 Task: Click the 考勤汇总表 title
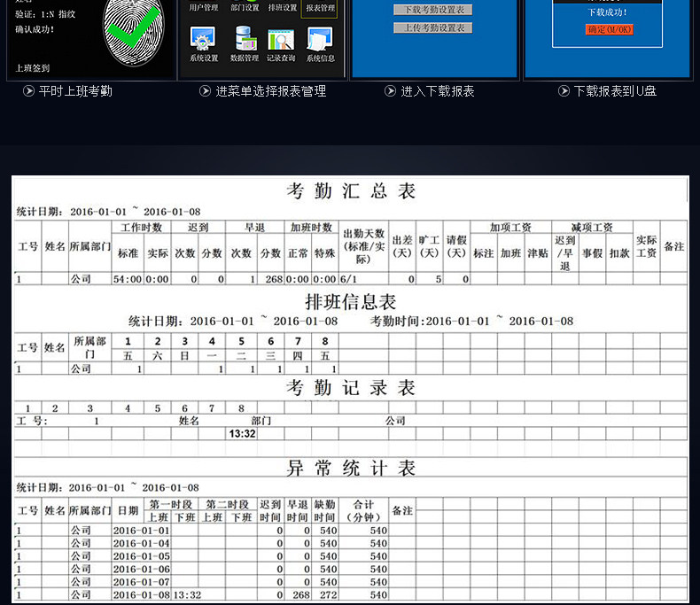point(351,191)
